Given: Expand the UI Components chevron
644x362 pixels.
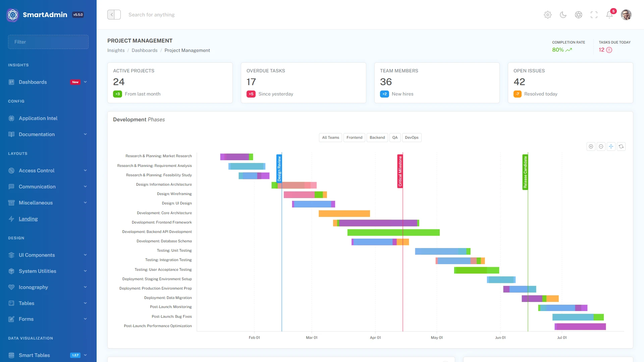Looking at the screenshot, I should (x=85, y=255).
